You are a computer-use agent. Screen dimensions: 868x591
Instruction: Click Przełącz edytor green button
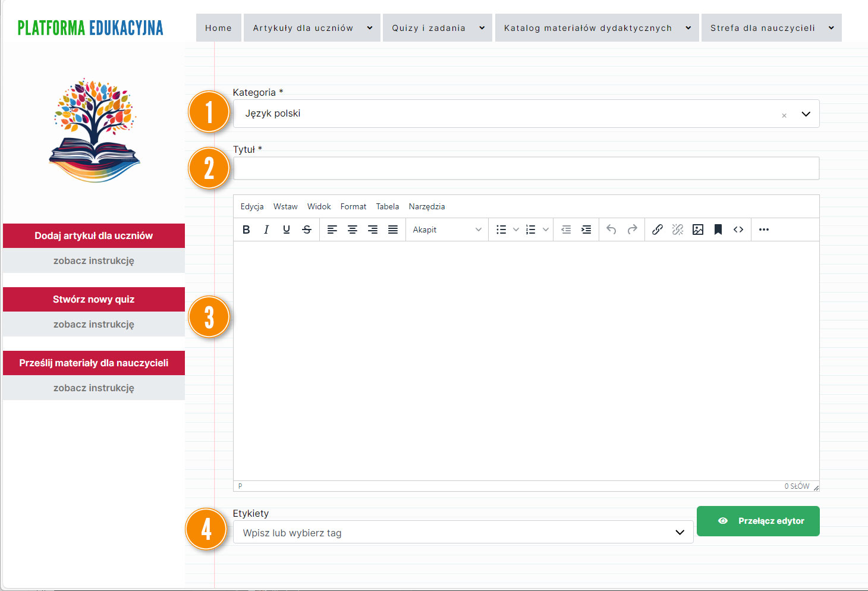click(x=758, y=521)
